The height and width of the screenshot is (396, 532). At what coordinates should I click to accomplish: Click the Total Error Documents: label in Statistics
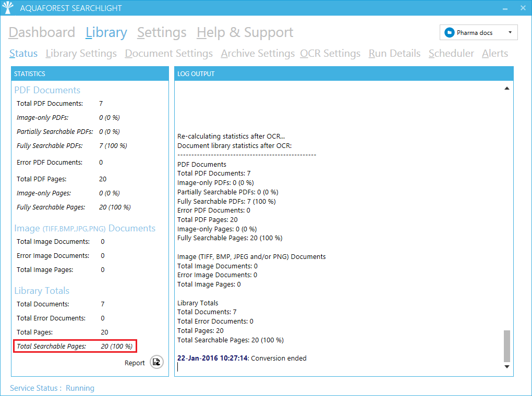51,318
